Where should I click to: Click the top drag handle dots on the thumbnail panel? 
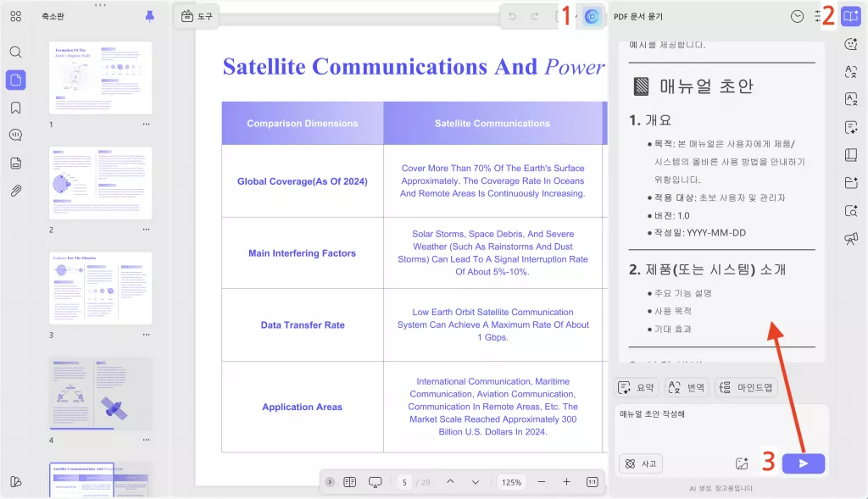[x=100, y=5]
